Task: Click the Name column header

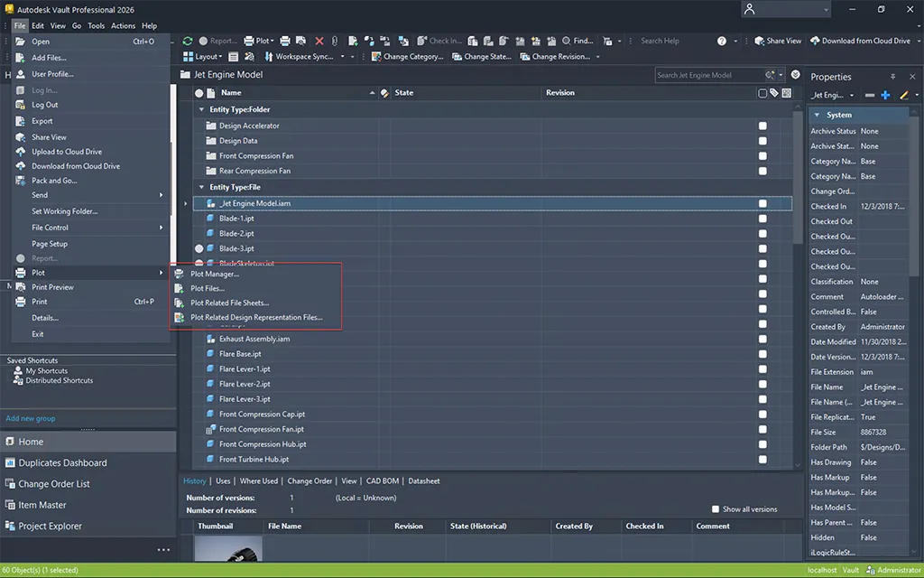Action: 297,93
